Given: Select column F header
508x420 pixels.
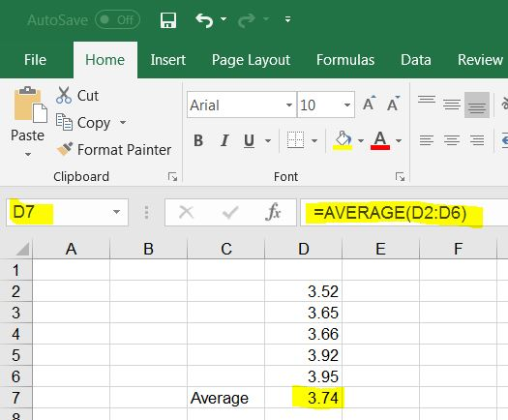Looking at the screenshot, I should coord(458,249).
